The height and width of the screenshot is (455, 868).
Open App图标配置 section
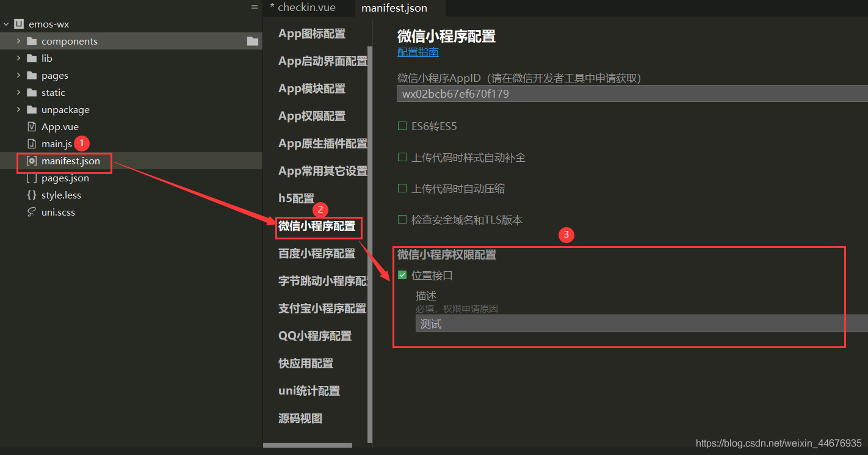pyautogui.click(x=312, y=34)
